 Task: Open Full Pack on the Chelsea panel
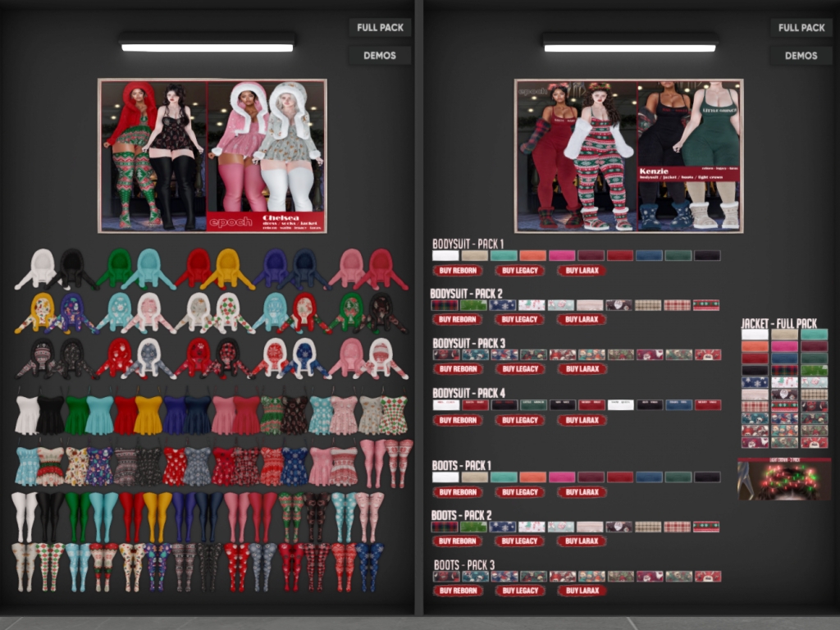[380, 27]
